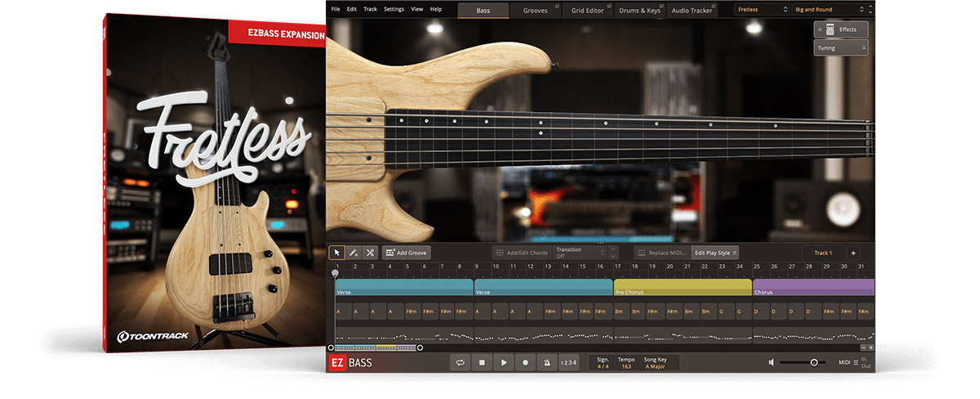Zoom in the timeline with plus icon

click(x=871, y=347)
